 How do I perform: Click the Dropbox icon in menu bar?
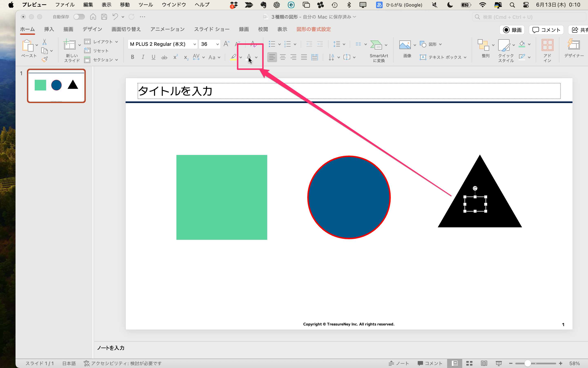coord(234,5)
